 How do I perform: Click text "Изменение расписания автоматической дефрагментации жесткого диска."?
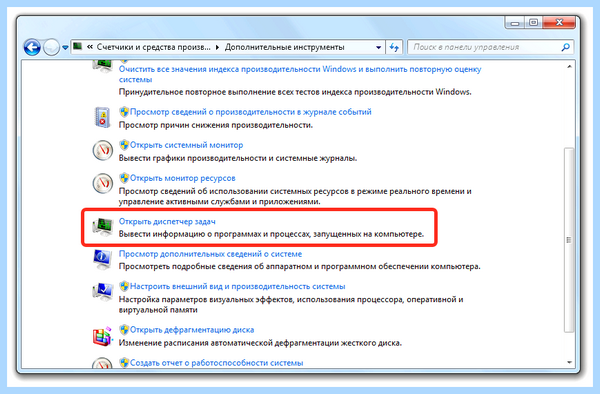coord(260,343)
